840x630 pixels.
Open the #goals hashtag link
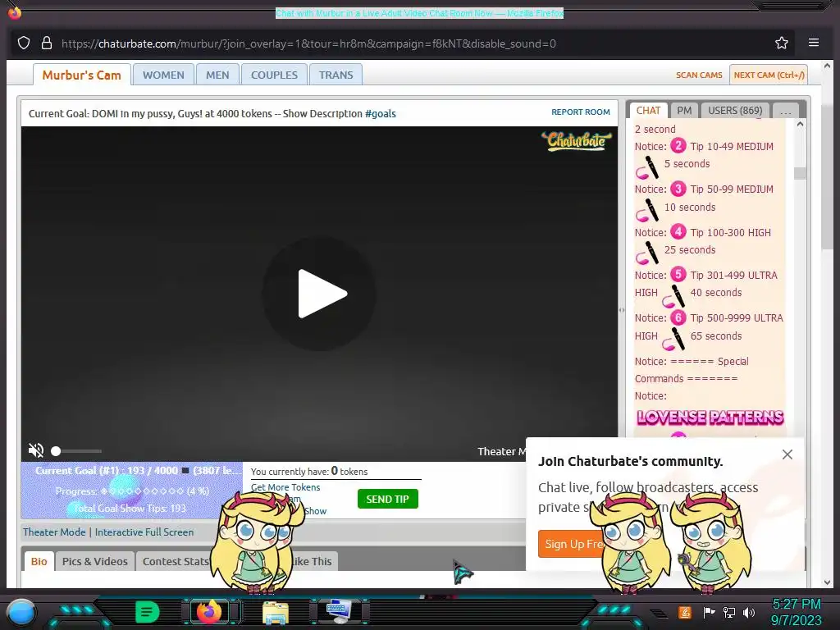(x=381, y=113)
